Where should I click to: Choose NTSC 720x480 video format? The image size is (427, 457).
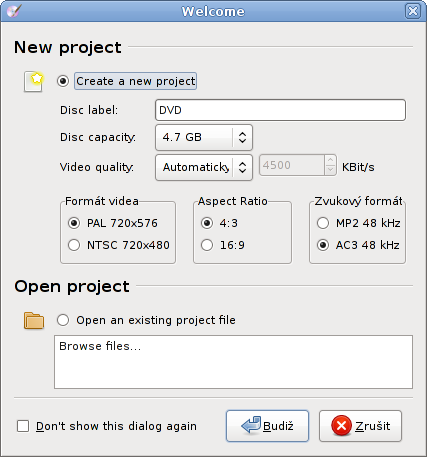(74, 245)
